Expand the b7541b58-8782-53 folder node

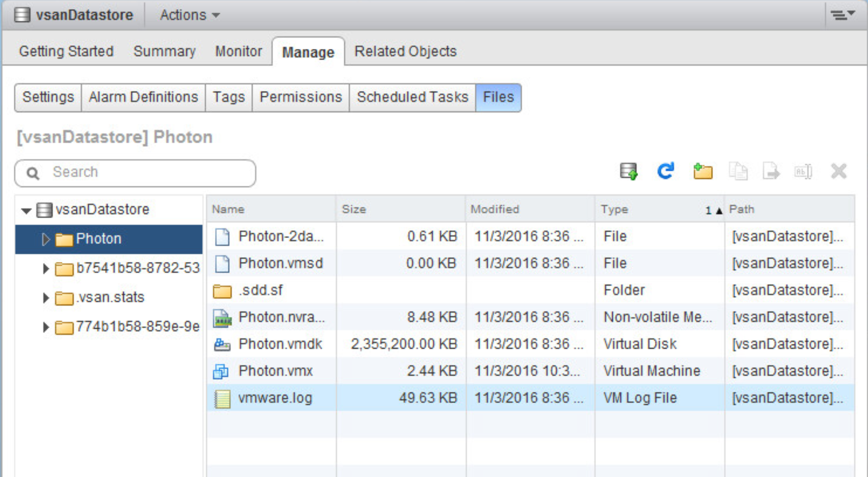point(45,269)
